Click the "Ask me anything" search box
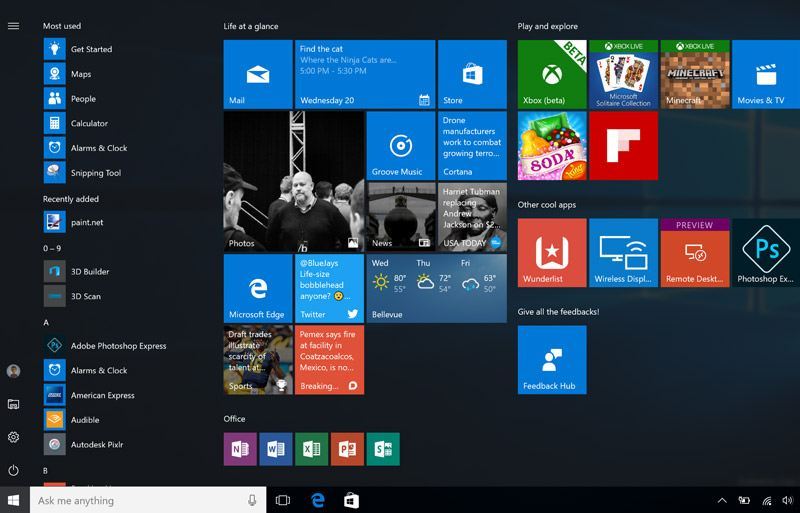This screenshot has width=800, height=513. click(x=140, y=500)
